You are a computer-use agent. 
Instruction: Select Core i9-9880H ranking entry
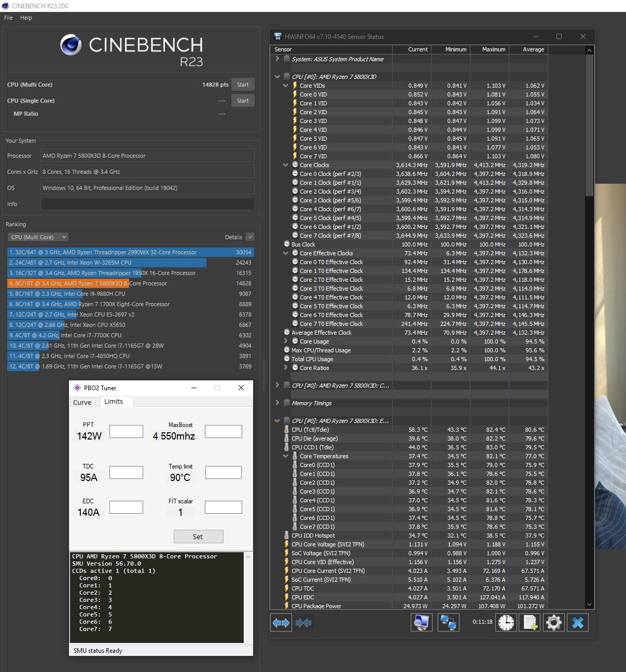click(131, 294)
